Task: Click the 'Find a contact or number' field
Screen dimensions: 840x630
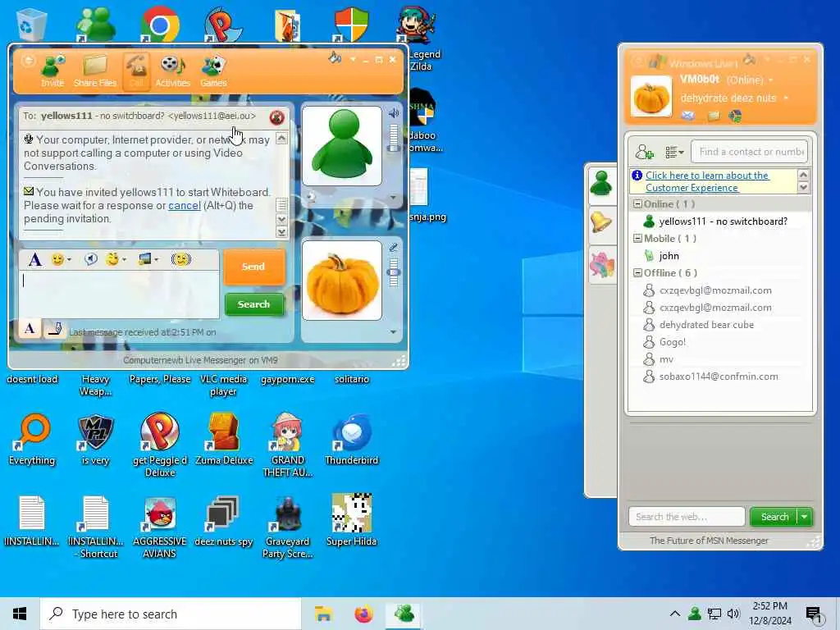Action: 750,152
